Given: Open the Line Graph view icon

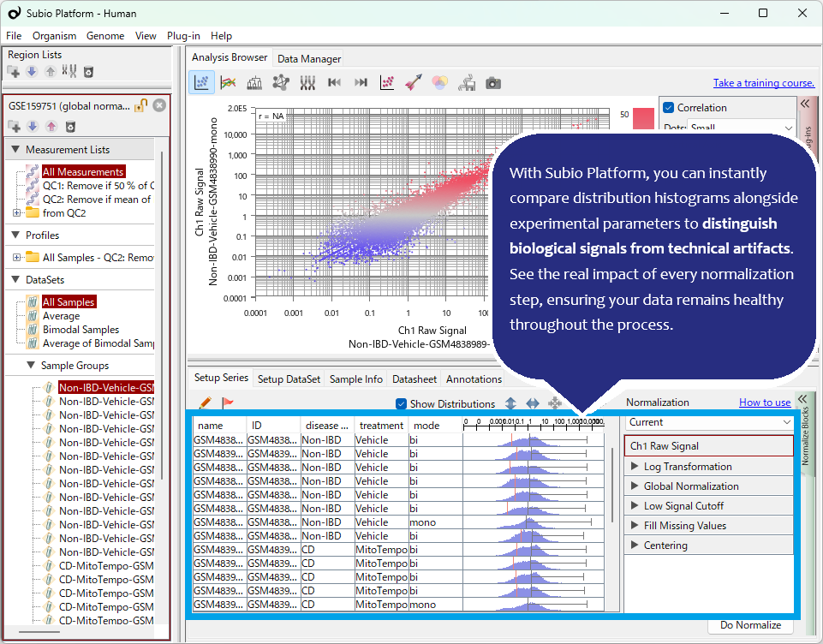Looking at the screenshot, I should coord(229,82).
